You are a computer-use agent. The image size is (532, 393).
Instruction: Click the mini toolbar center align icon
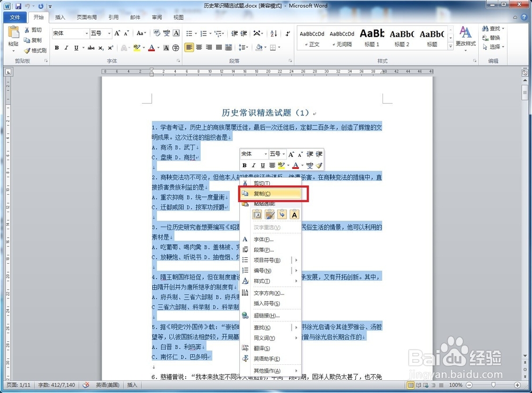click(272, 165)
